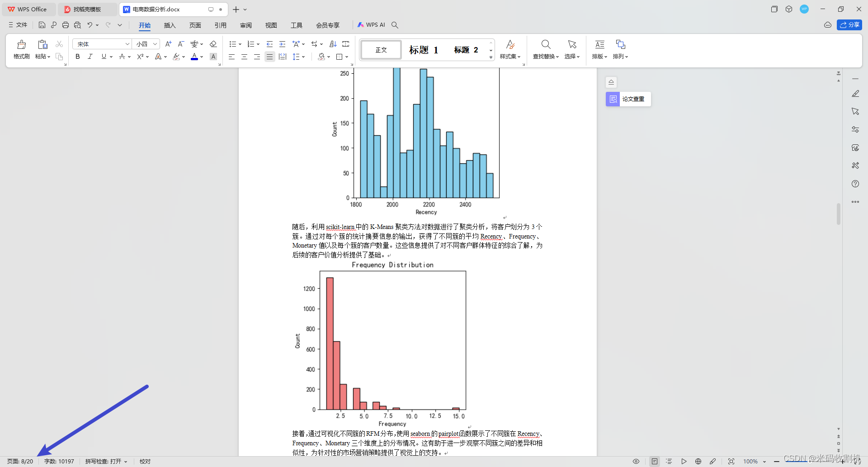Image resolution: width=868 pixels, height=467 pixels.
Task: Click the Save document icon
Action: pos(42,25)
